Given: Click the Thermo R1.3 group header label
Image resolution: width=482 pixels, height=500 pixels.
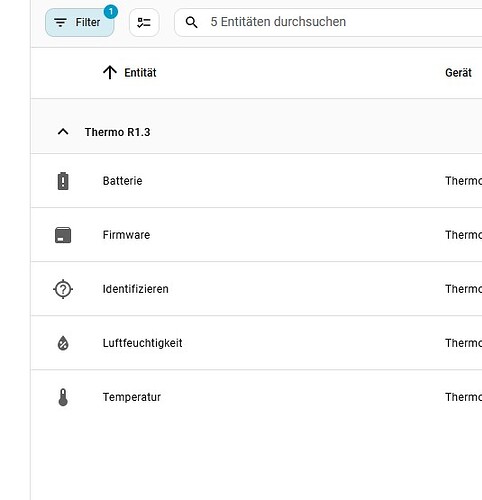Looking at the screenshot, I should (x=117, y=132).
